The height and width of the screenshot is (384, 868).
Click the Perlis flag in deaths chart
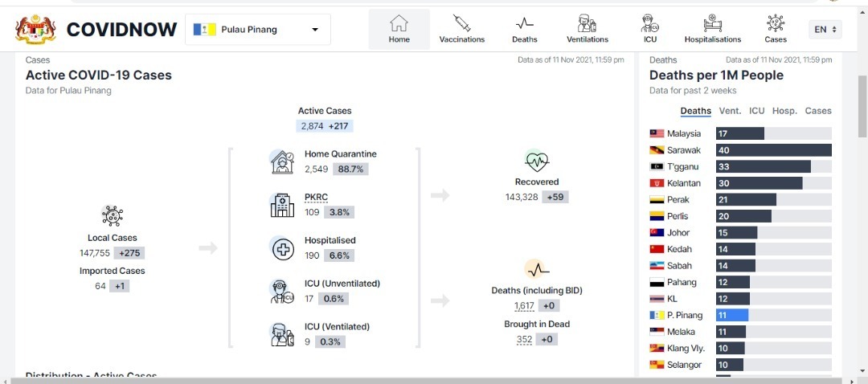click(x=657, y=216)
